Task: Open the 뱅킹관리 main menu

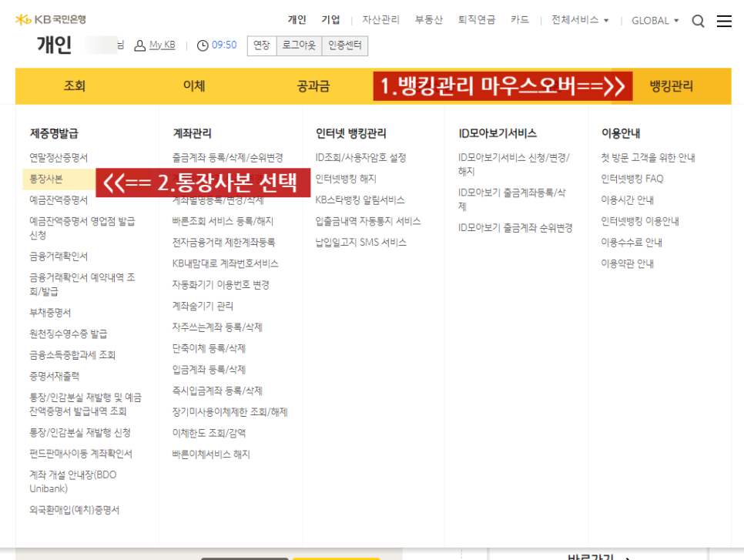Action: [x=672, y=86]
